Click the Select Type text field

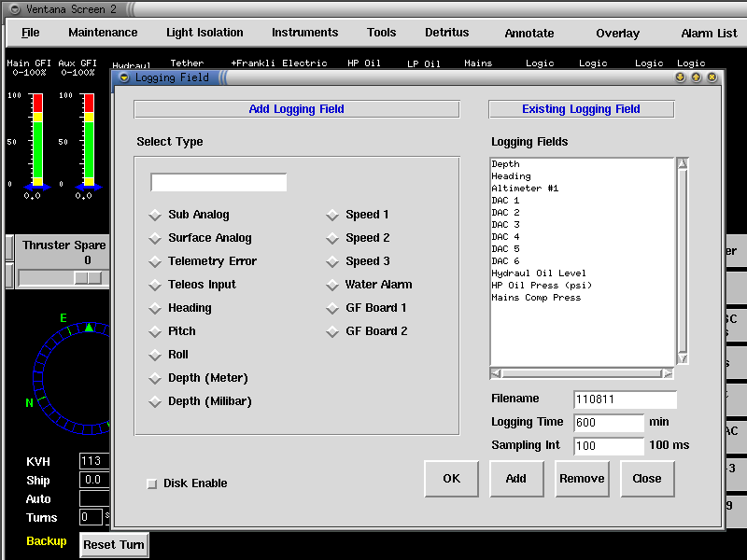(x=218, y=182)
